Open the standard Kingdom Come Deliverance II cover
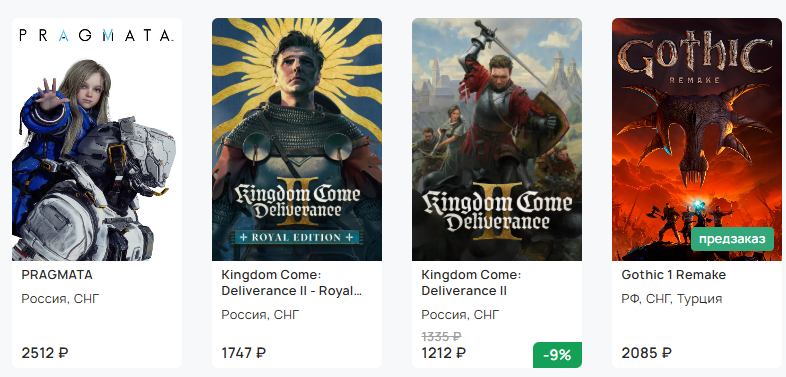 tap(497, 139)
